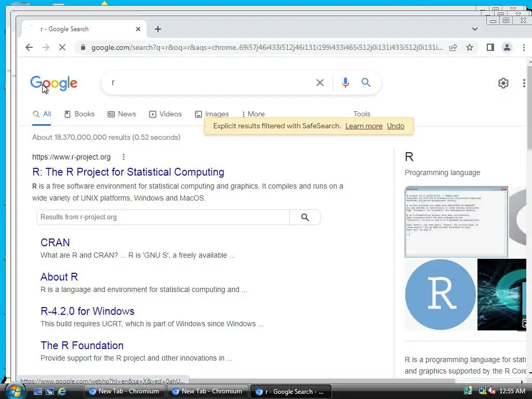
Task: Click the forward navigation arrow
Action: click(x=46, y=47)
